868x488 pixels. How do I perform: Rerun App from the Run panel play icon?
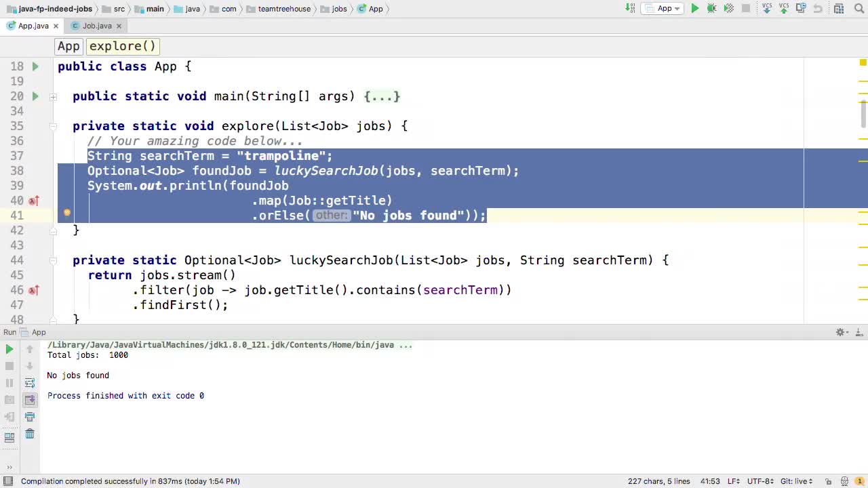point(9,349)
